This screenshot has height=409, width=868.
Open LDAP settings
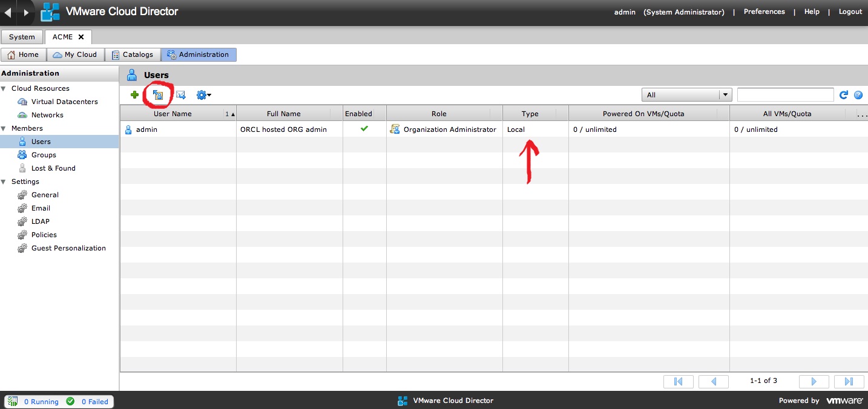tap(41, 221)
